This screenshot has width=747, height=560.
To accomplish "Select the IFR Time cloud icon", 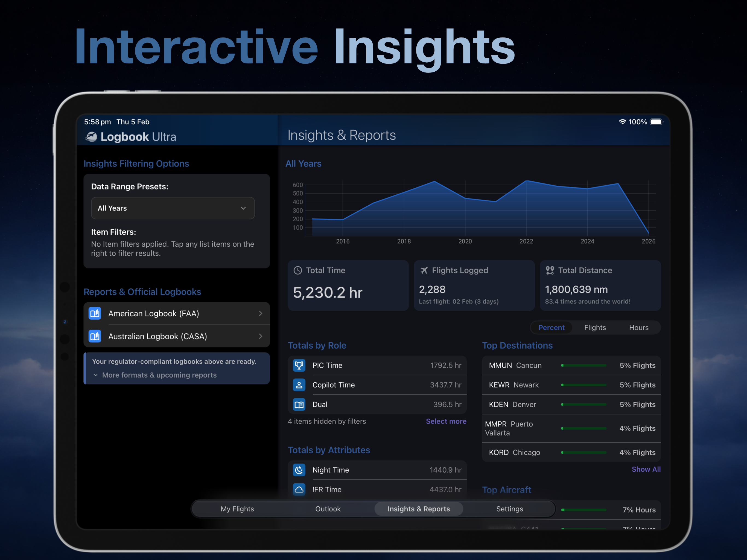I will [299, 490].
